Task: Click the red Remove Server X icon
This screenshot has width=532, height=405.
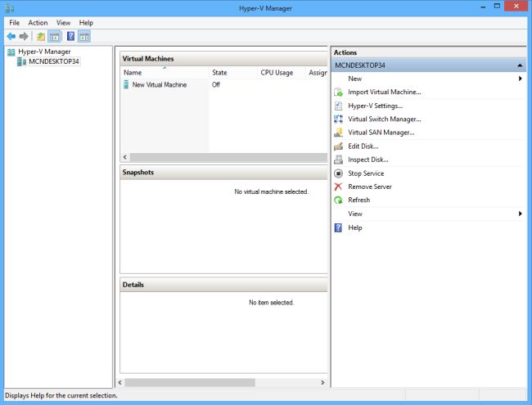Action: (338, 187)
